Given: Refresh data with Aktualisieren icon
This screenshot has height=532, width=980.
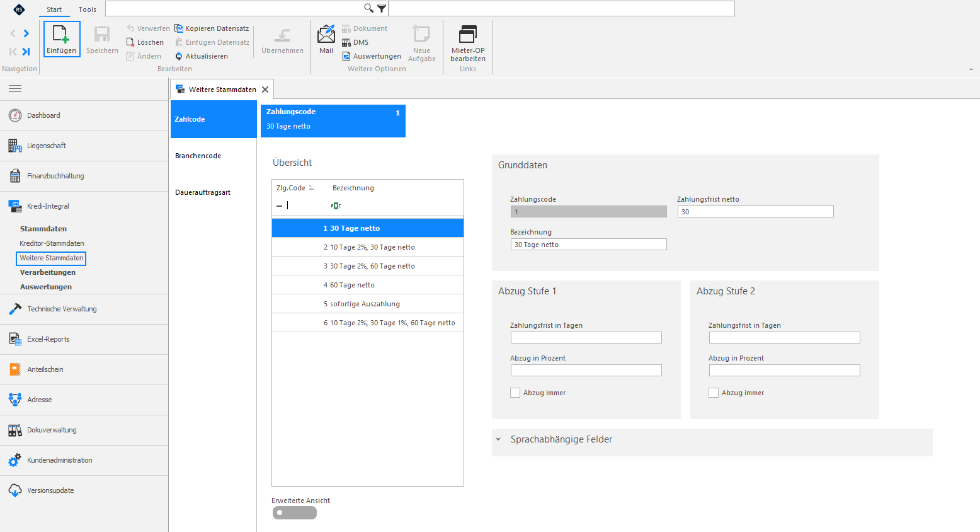Looking at the screenshot, I should pyautogui.click(x=179, y=56).
